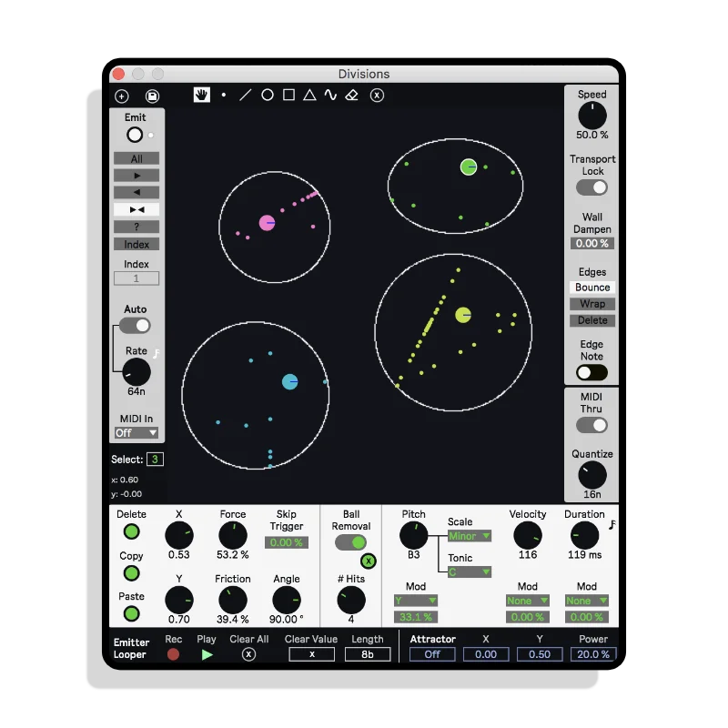Select the circle shape tool

click(268, 96)
